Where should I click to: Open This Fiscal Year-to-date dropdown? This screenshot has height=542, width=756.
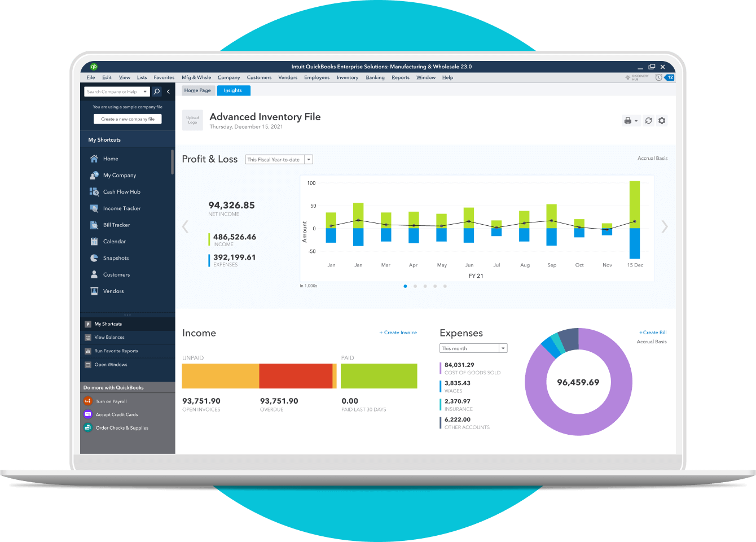279,160
